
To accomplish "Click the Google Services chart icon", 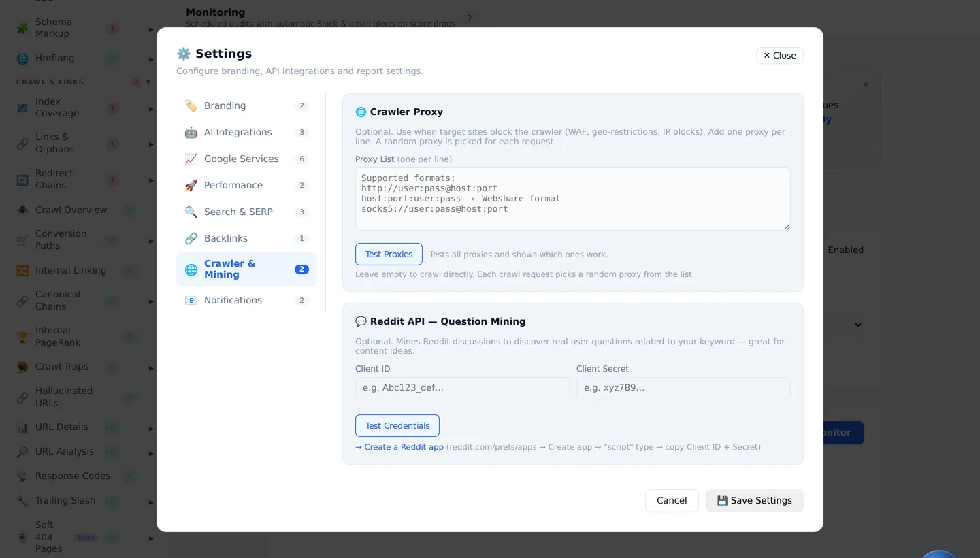I will tap(191, 159).
